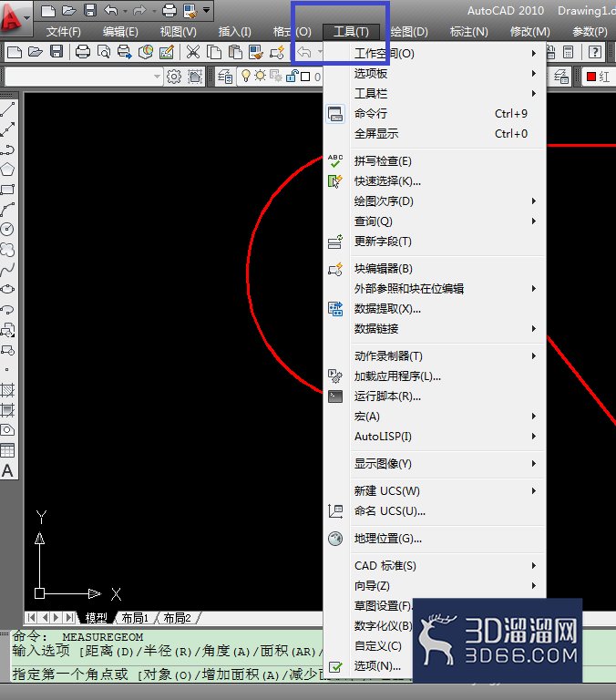Expand the 绘图次序(D) submenu

point(435,201)
